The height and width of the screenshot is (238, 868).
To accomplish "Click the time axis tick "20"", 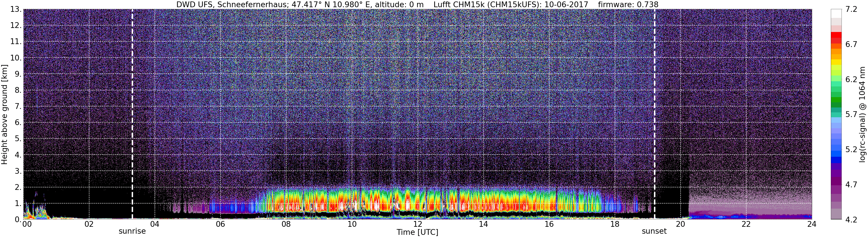I will [x=680, y=224].
